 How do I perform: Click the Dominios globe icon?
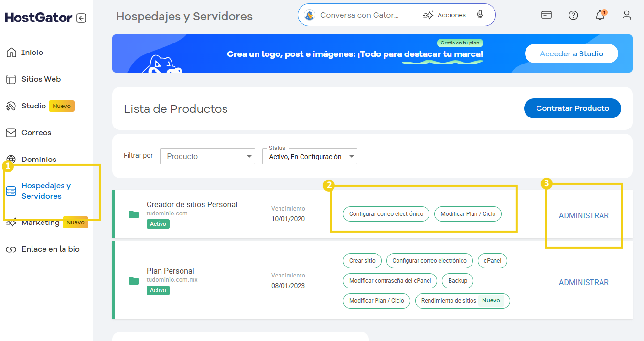pyautogui.click(x=11, y=160)
